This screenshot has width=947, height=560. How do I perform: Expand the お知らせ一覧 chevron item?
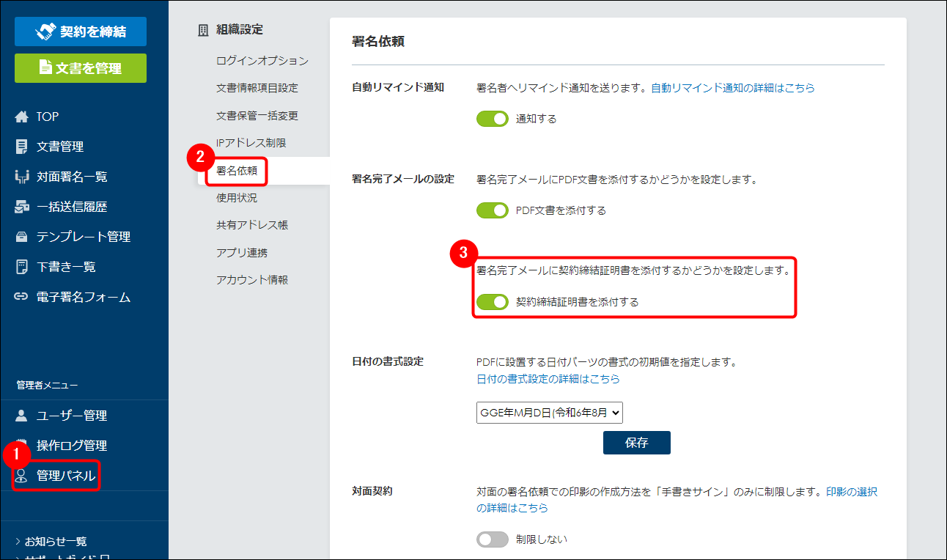(x=51, y=541)
